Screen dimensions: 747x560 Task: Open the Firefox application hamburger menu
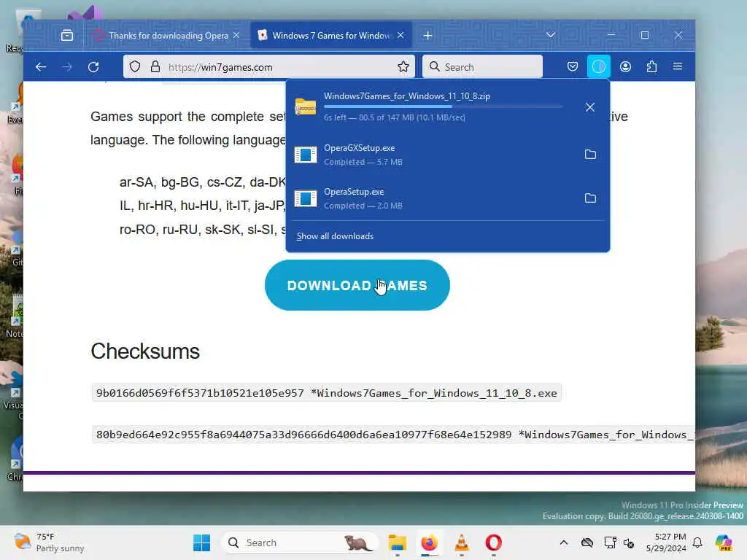point(678,66)
